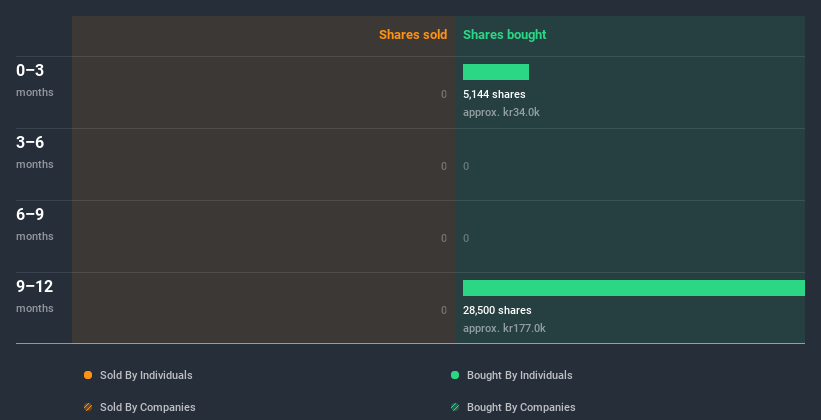
Task: Click the 6–9 months row label
Action: 35,224
